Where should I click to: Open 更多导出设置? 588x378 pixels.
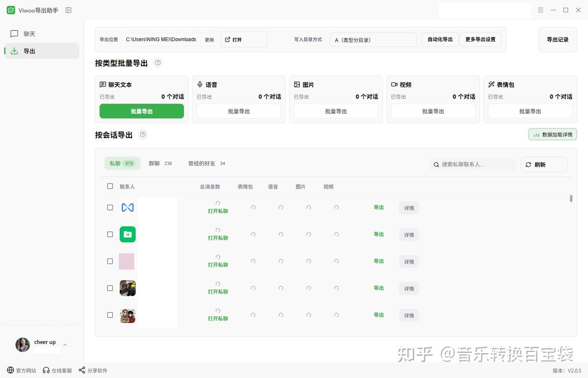coord(480,39)
